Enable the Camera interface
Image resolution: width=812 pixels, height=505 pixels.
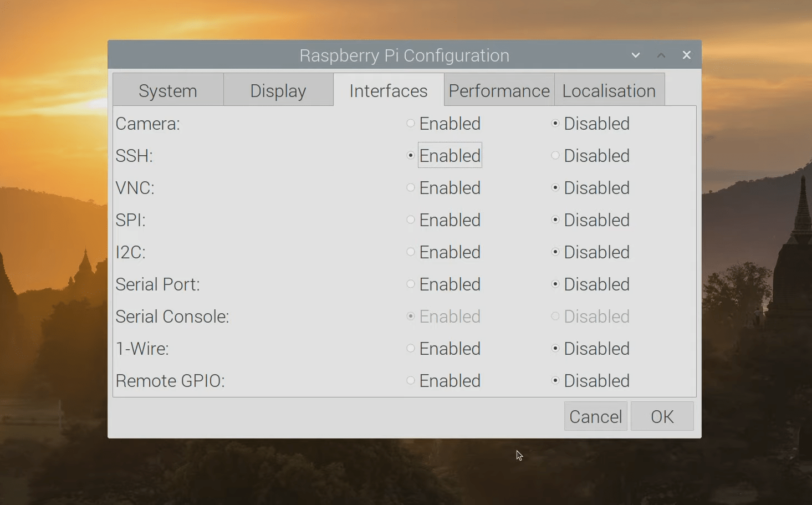443,124
